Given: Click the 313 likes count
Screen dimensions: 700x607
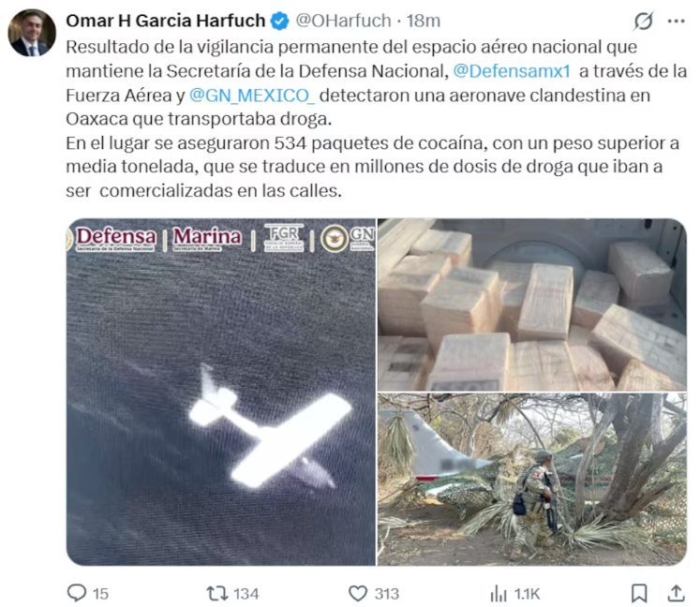Looking at the screenshot, I should [x=387, y=594].
